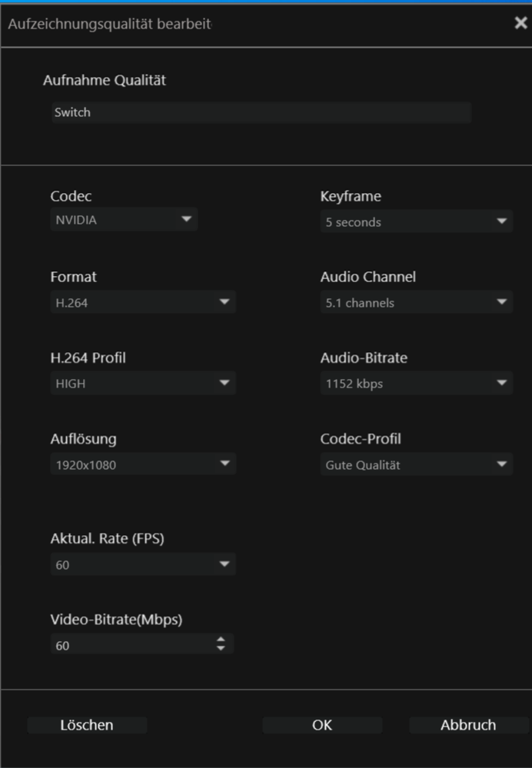The height and width of the screenshot is (768, 532).
Task: Open the Aktual. Rate (FPS) dropdown
Action: 142,565
